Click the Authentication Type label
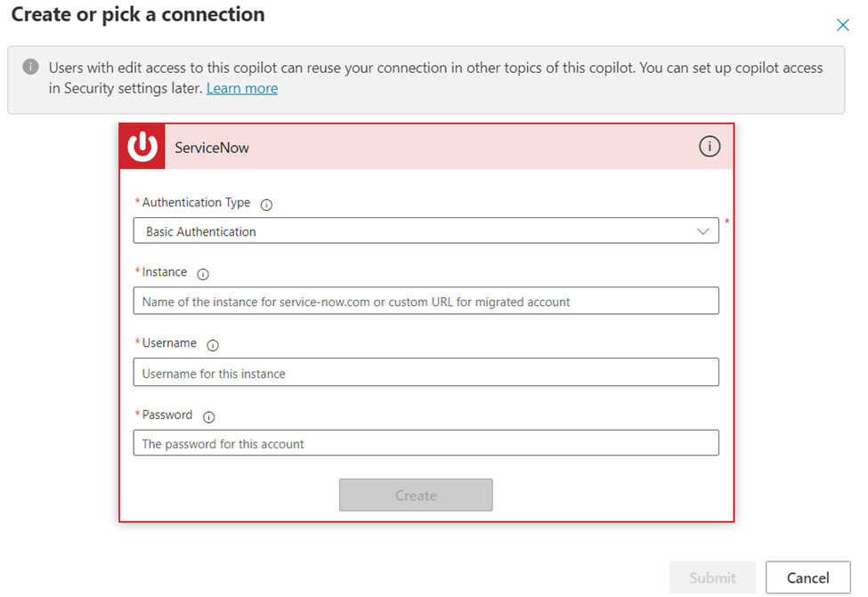This screenshot has width=868, height=597. [196, 203]
